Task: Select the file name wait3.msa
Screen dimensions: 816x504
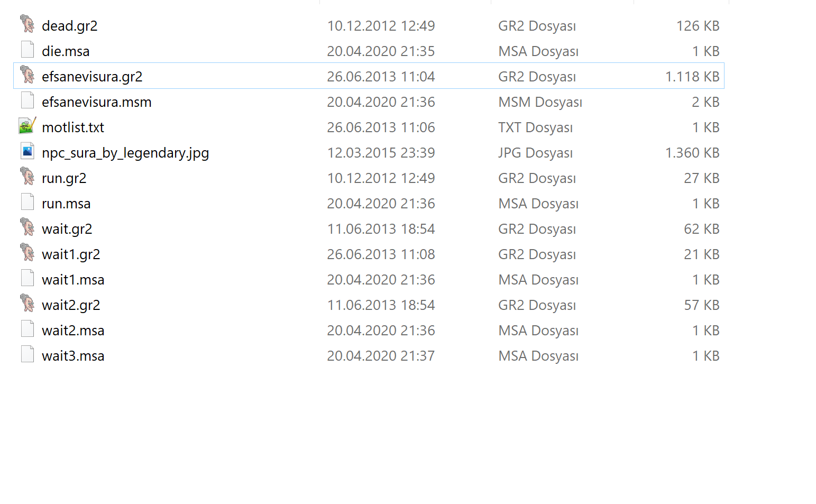Action: tap(73, 356)
